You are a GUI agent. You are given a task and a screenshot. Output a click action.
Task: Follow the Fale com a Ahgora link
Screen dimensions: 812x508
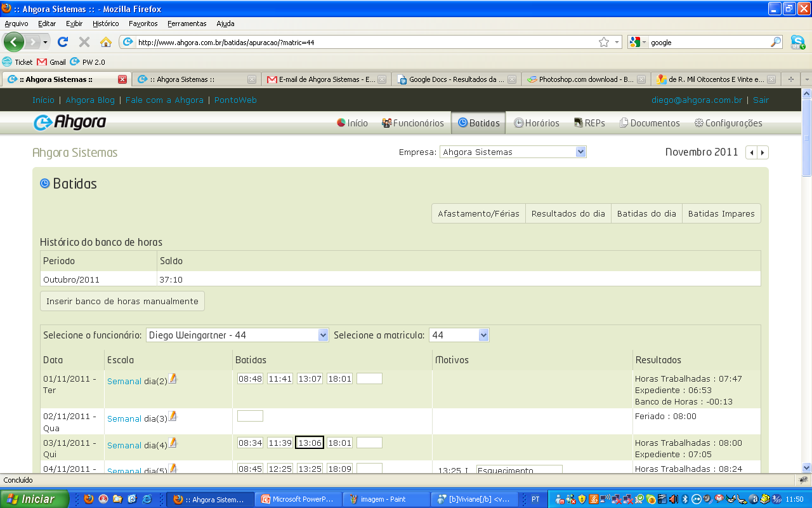[164, 100]
